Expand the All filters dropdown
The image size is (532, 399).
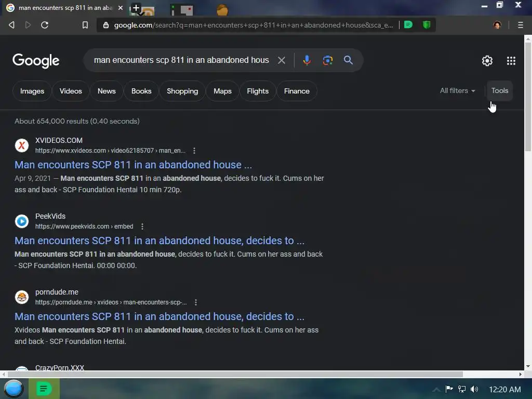[457, 90]
